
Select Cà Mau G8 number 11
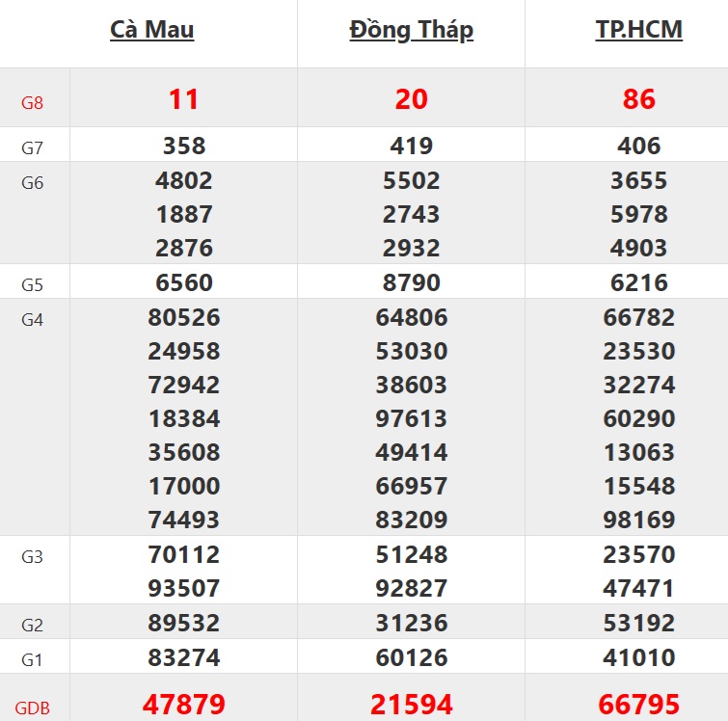point(184,99)
